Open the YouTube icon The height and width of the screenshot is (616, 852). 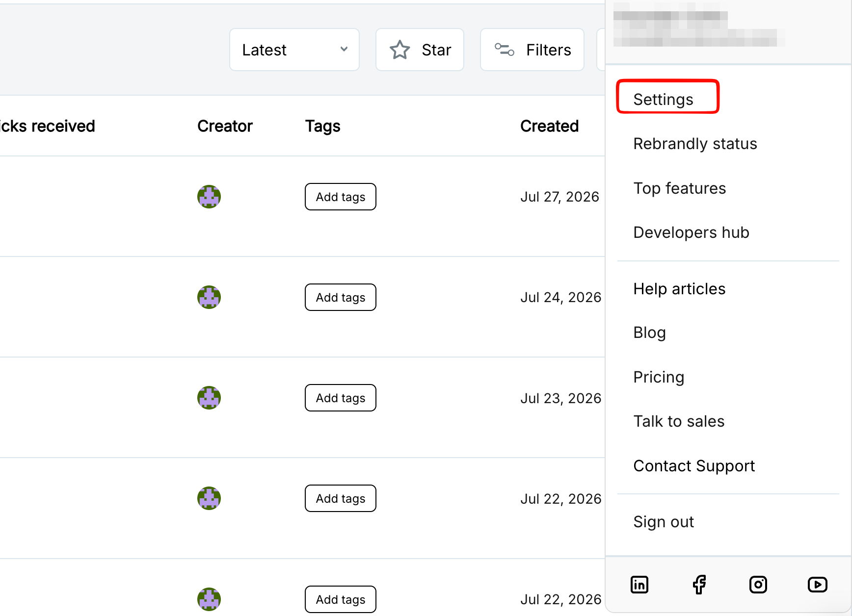[818, 585]
